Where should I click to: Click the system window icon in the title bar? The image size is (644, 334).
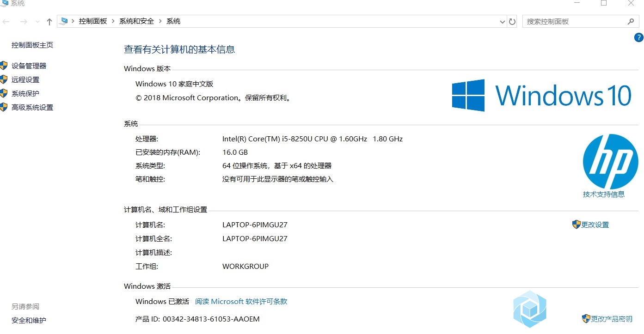pyautogui.click(x=4, y=3)
